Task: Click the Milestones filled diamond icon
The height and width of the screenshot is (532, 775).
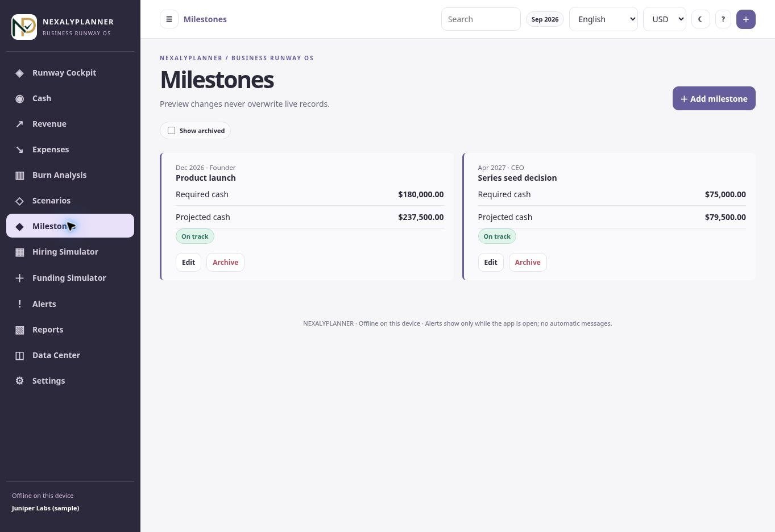Action: pos(19,226)
